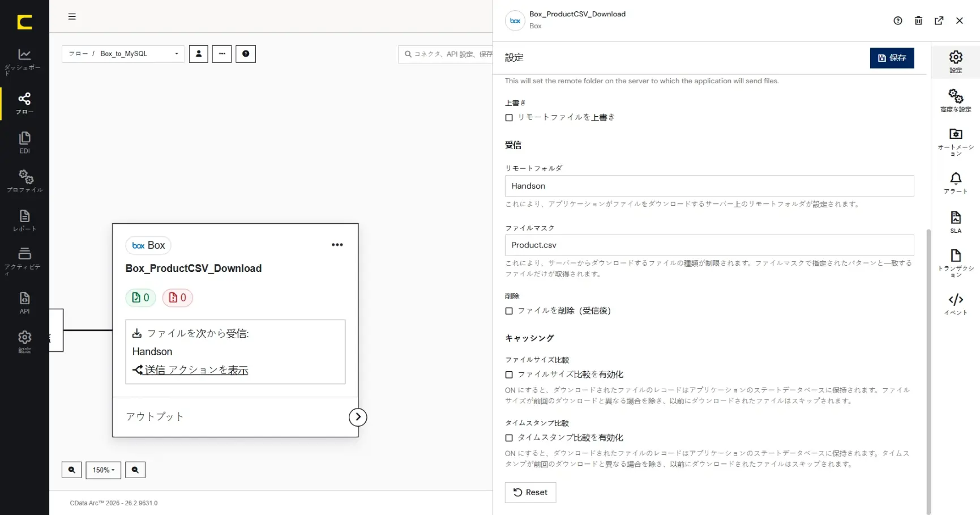Open the Box_to_MySQL flow selector dropdown
This screenshot has height=515, width=980.
point(123,54)
